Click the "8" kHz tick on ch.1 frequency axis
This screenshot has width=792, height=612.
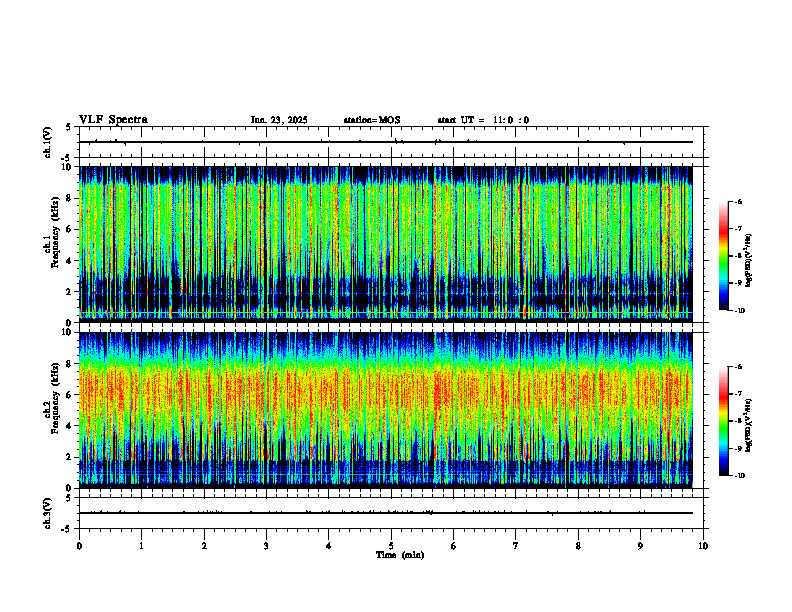[71, 198]
